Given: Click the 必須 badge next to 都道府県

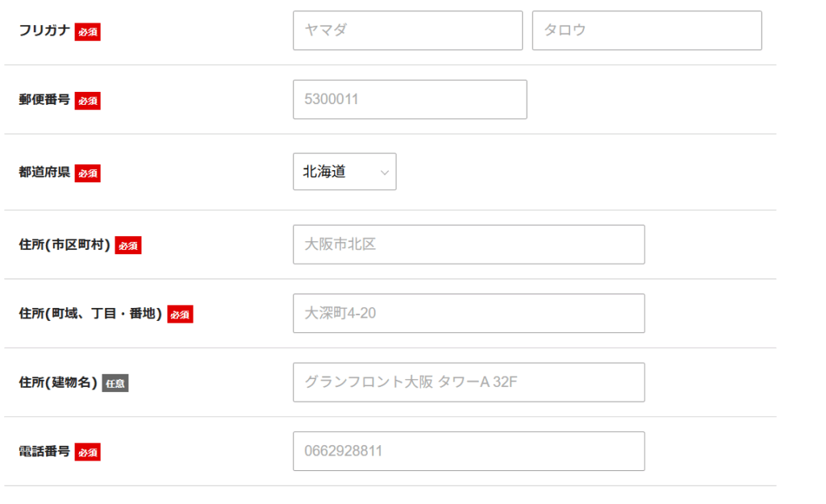Looking at the screenshot, I should (x=87, y=173).
